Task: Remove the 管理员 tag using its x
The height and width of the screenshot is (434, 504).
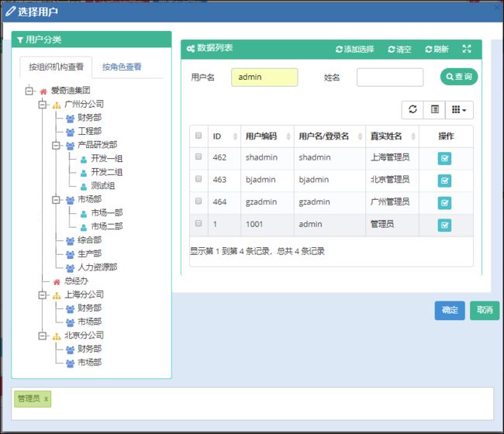Action: pyautogui.click(x=46, y=399)
